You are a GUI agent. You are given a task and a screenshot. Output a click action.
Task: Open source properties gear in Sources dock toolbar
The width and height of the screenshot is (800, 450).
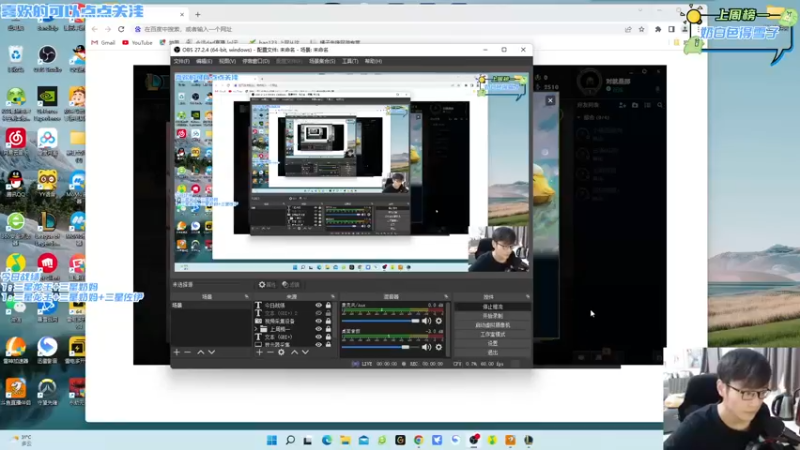(281, 352)
